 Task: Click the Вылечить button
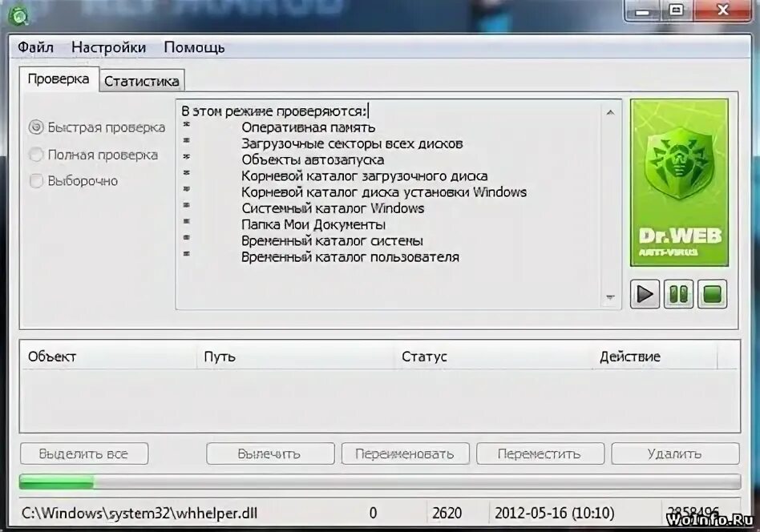pyautogui.click(x=270, y=454)
